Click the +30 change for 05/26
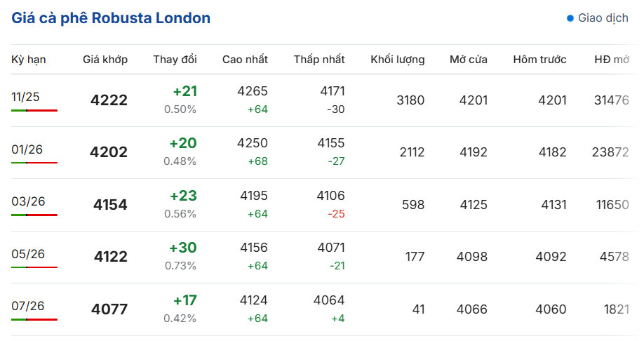The width and height of the screenshot is (644, 341). [x=183, y=248]
